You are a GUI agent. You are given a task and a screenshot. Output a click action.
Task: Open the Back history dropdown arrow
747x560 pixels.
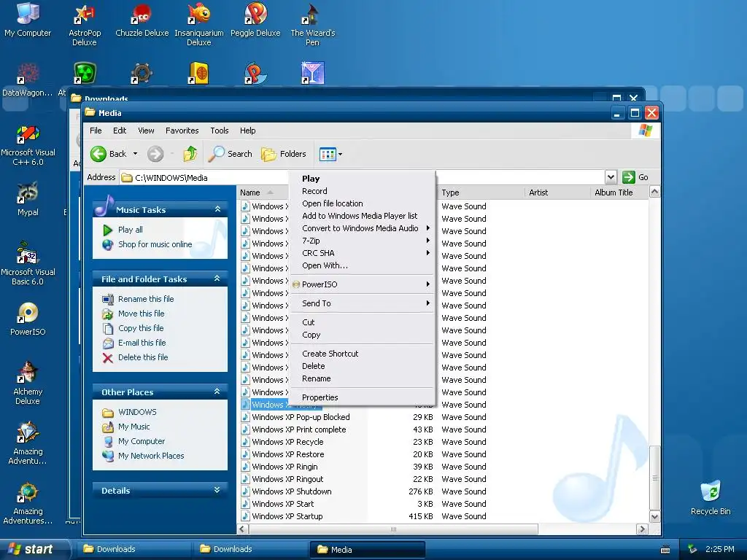tap(135, 154)
